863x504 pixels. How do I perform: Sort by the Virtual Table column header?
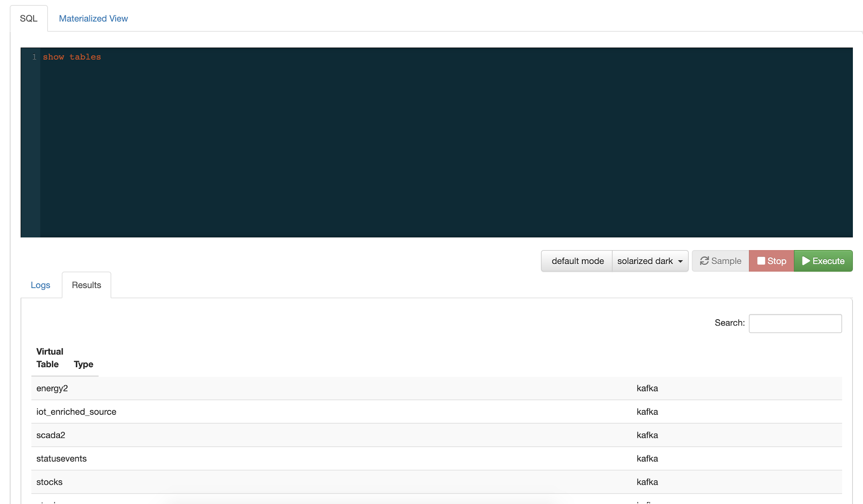coord(50,357)
